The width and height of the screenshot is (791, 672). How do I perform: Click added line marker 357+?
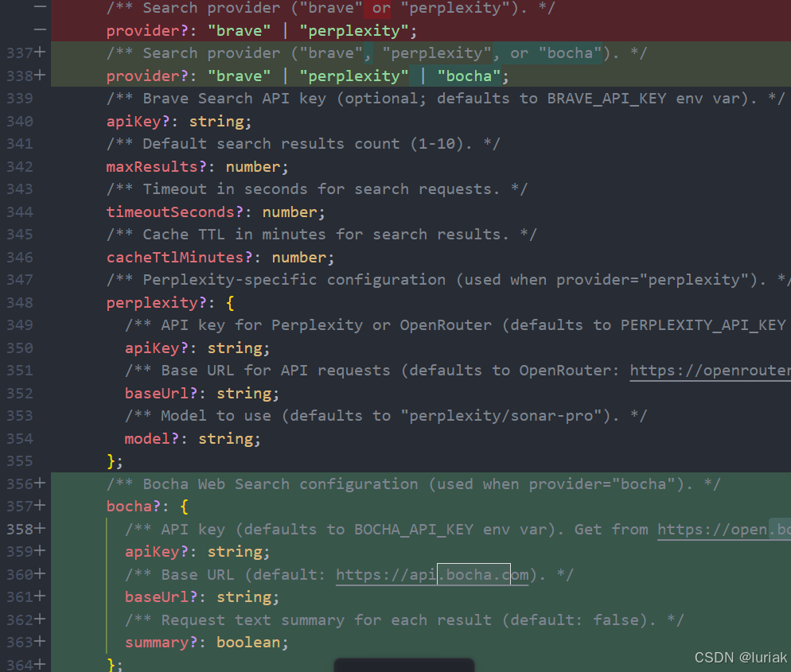[x=25, y=506]
